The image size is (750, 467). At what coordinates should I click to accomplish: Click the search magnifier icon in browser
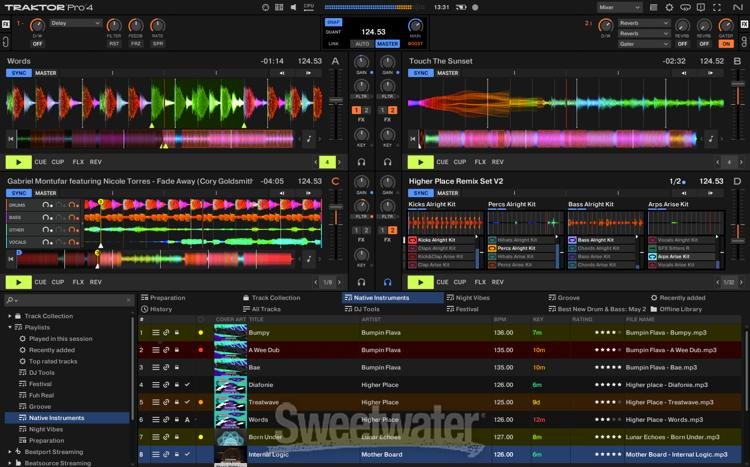[x=10, y=300]
